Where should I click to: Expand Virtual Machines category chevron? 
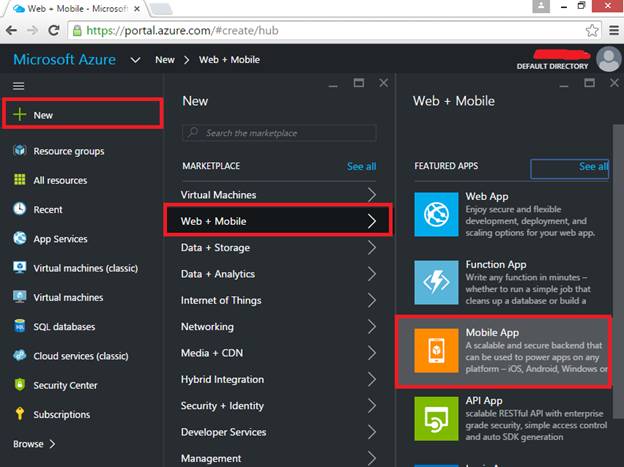click(372, 195)
